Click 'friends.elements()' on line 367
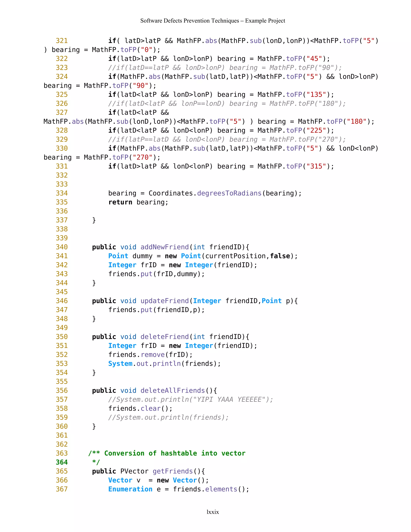This screenshot has height=532, width=411. click(211, 489)
